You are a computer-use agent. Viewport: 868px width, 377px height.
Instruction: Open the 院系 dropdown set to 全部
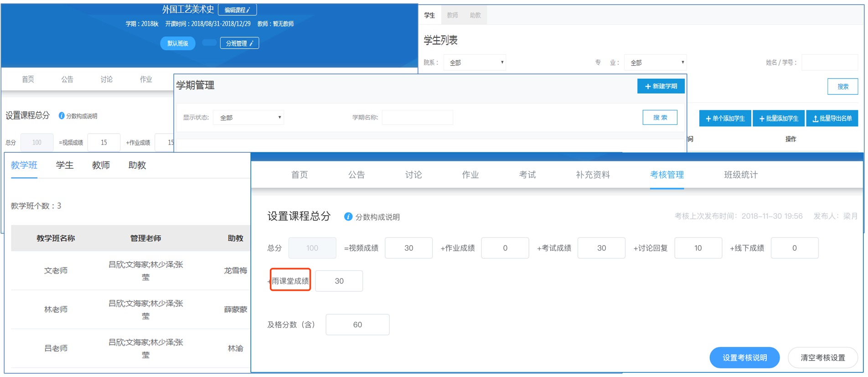[475, 62]
